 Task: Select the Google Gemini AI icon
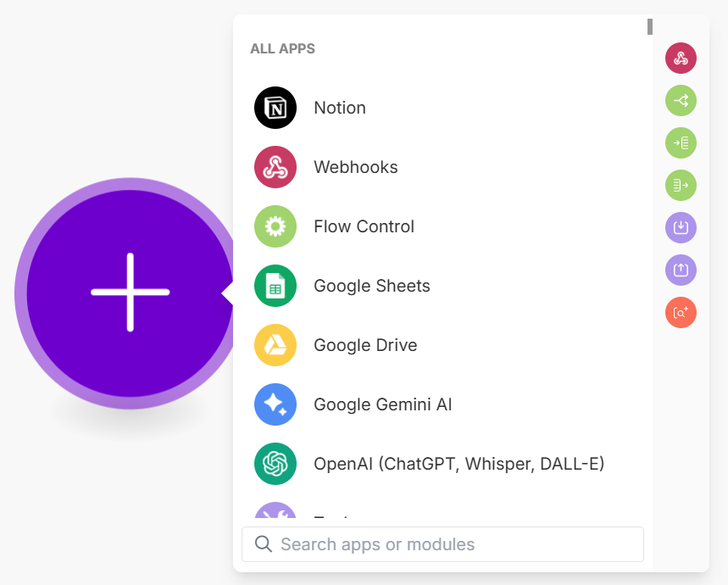click(275, 404)
